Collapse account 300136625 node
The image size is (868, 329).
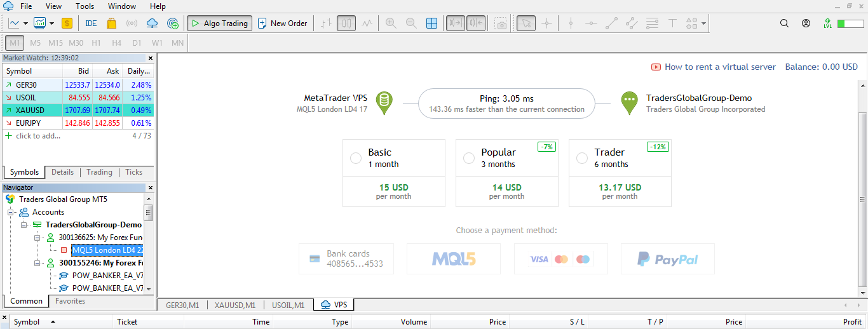(x=37, y=238)
